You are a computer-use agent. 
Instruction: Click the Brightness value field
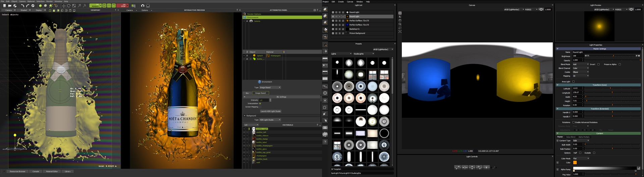coord(578,56)
